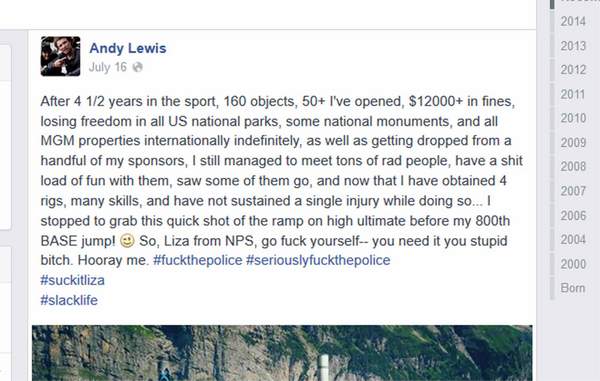
Task: Go to year 2000 on timeline
Action: (573, 264)
